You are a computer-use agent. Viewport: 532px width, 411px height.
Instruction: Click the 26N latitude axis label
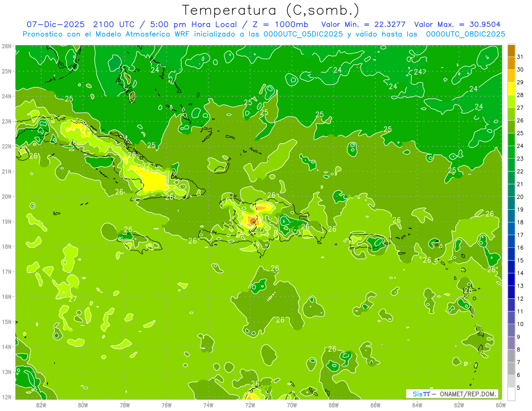tap(6, 46)
